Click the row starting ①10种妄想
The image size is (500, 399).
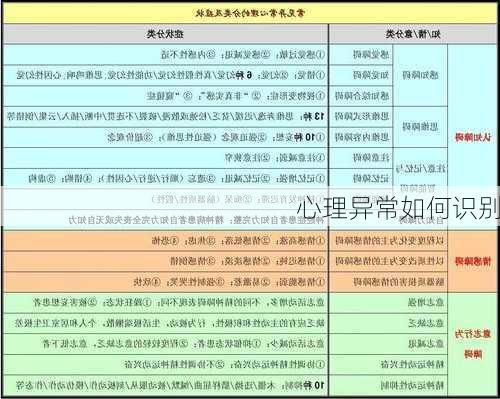coord(165,137)
